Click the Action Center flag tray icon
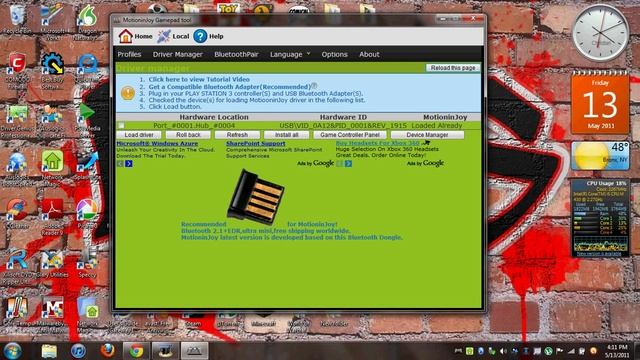The width and height of the screenshot is (640, 360). 559,351
